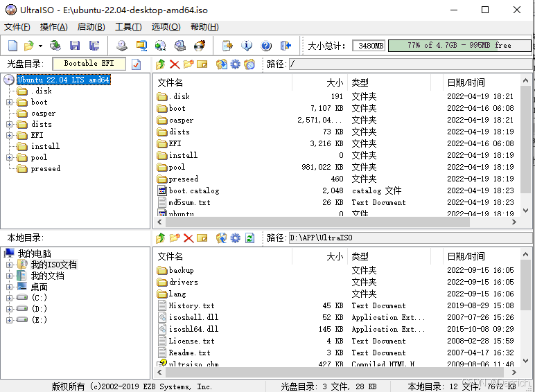Open the 启动(B) menu
The height and width of the screenshot is (392, 535).
pos(91,26)
